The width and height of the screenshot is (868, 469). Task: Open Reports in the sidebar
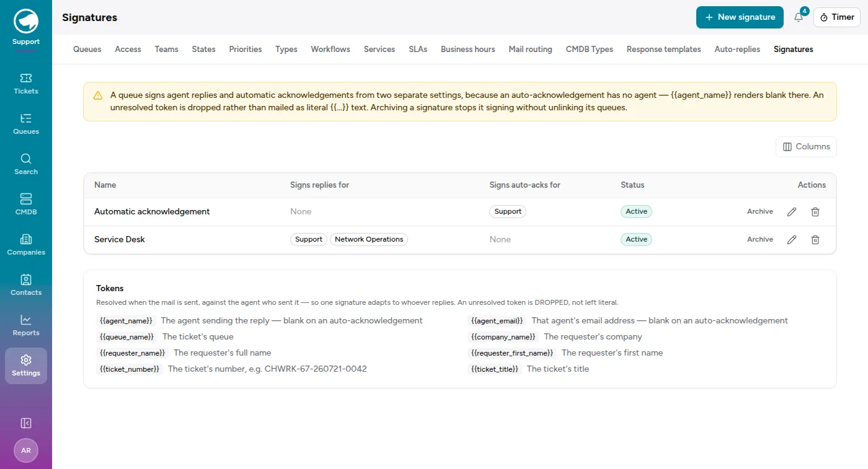[26, 325]
